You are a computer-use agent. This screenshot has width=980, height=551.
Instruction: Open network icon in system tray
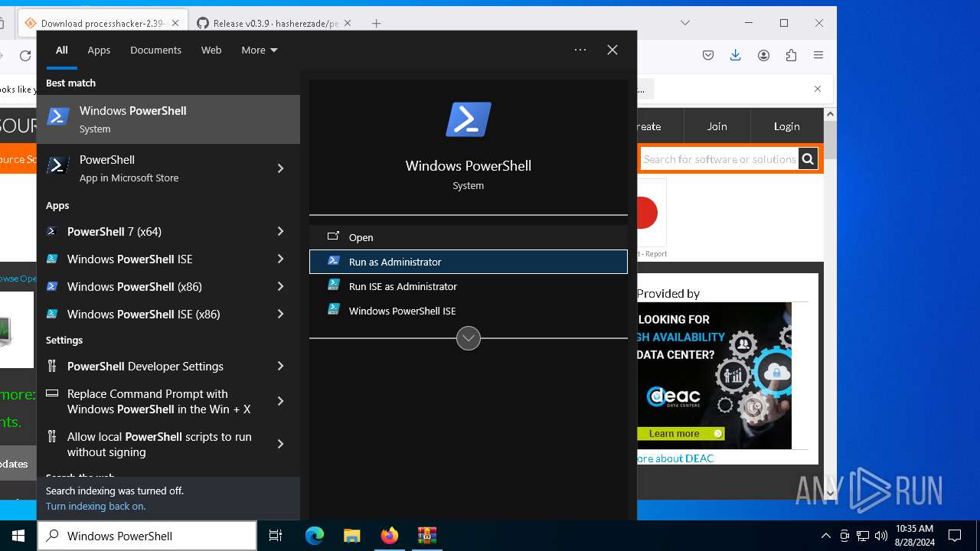(x=863, y=536)
